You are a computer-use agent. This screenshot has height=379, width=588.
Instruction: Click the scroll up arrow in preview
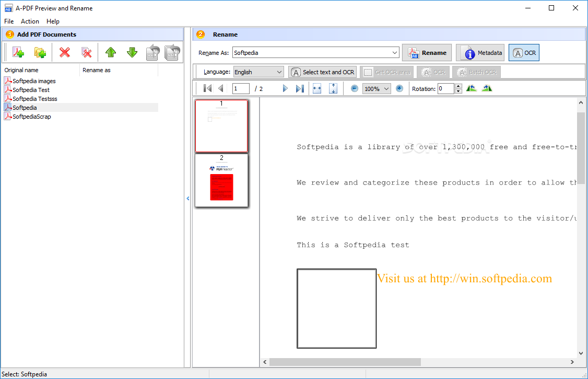point(581,102)
